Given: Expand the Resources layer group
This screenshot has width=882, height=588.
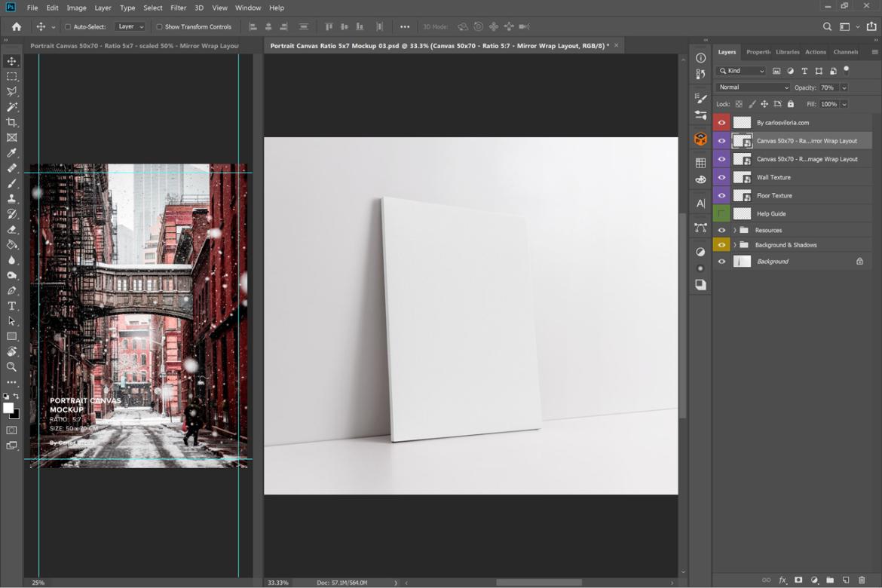Looking at the screenshot, I should point(735,230).
